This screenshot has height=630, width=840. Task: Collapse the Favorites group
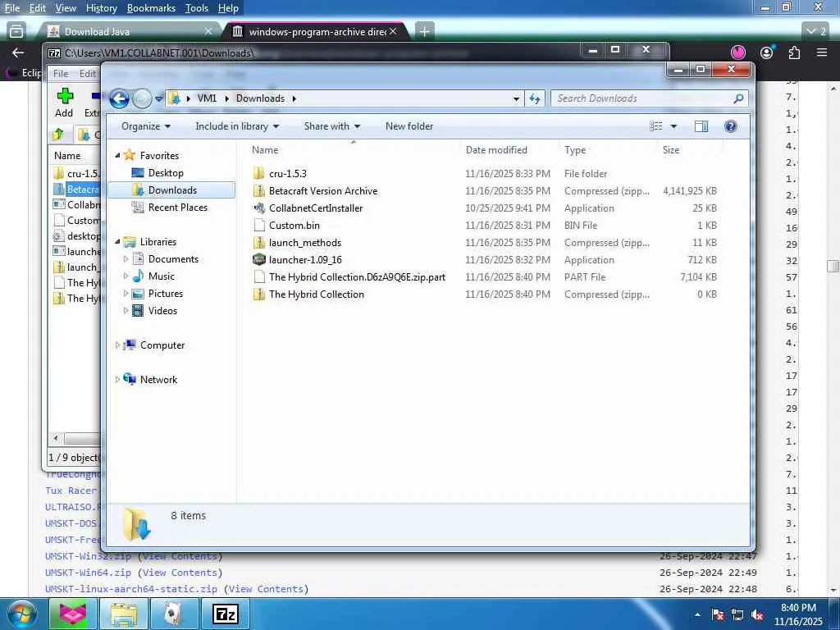click(117, 155)
